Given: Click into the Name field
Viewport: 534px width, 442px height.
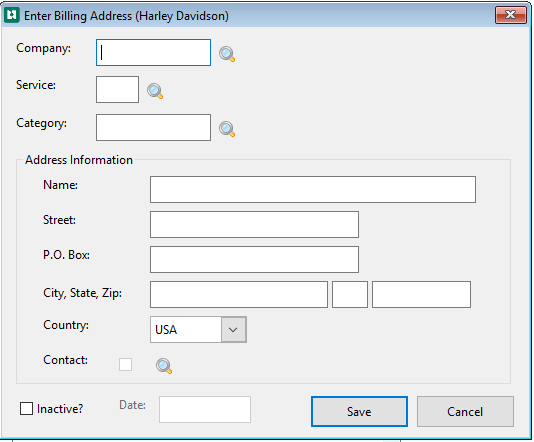Looking at the screenshot, I should (313, 189).
